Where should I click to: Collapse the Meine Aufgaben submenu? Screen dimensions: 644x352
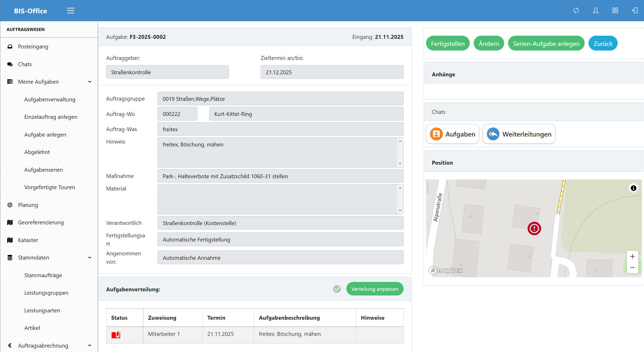click(x=90, y=82)
